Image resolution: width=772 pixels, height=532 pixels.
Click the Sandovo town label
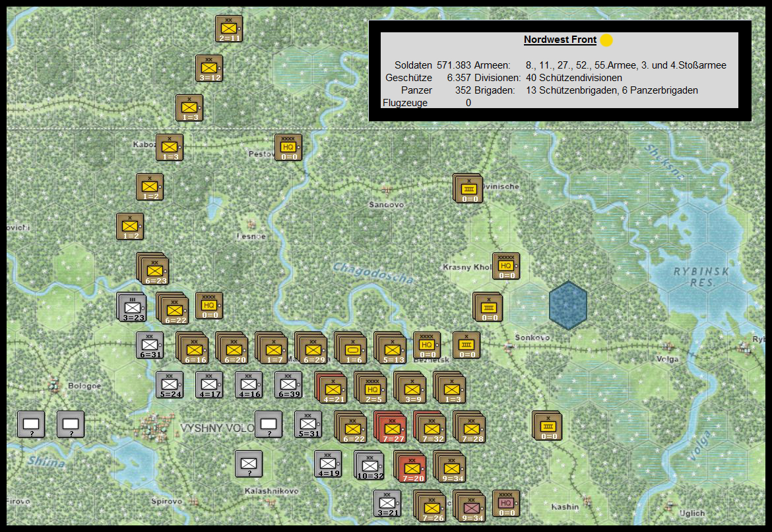coord(387,204)
